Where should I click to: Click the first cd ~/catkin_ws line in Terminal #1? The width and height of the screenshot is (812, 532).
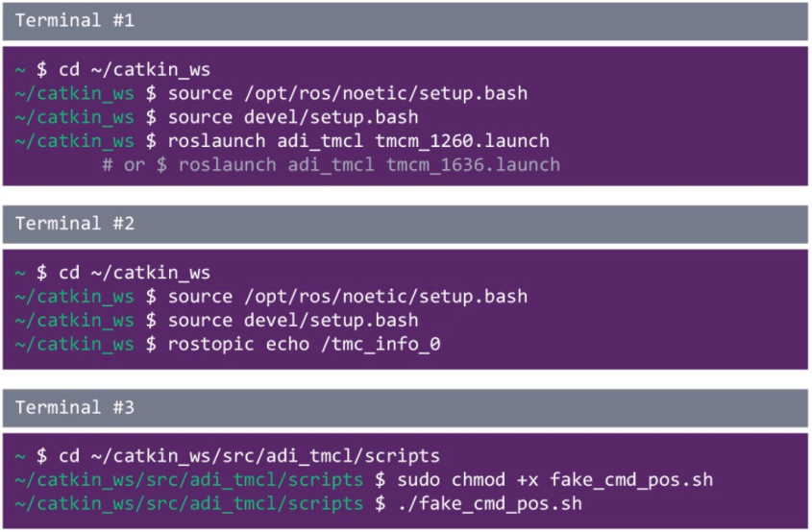[x=135, y=69]
